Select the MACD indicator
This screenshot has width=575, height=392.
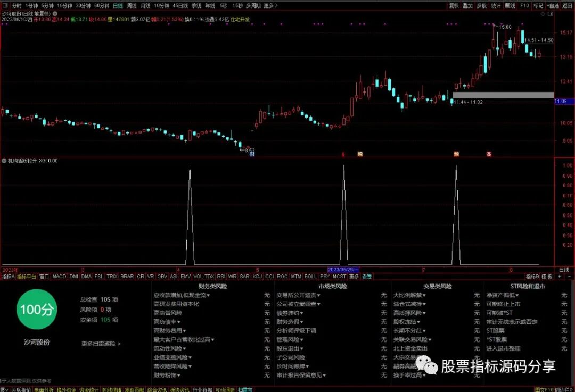tap(59, 277)
